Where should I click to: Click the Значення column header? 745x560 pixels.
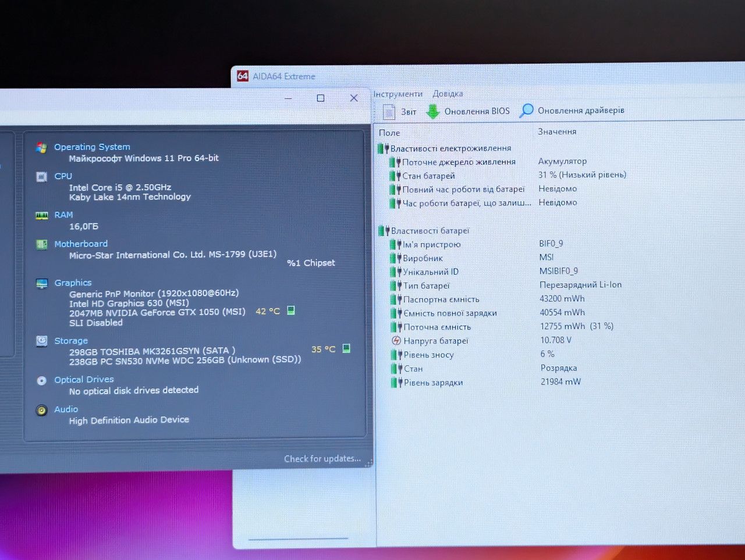[x=557, y=131]
